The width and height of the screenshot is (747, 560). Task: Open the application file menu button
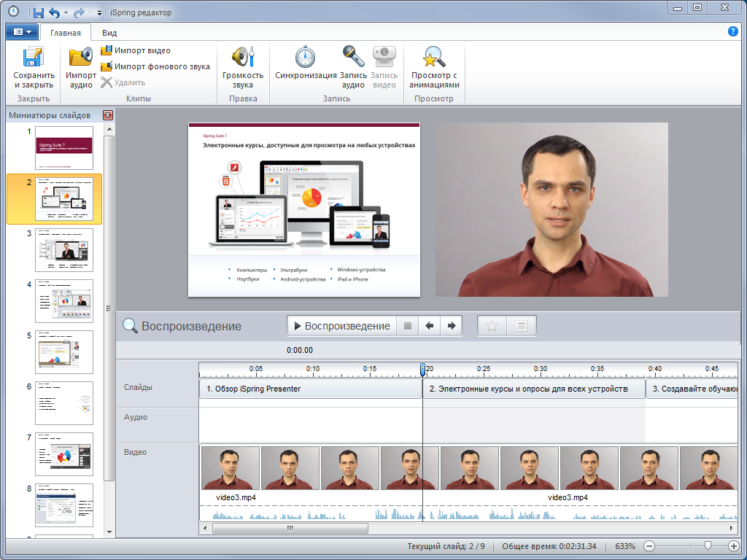pos(23,32)
